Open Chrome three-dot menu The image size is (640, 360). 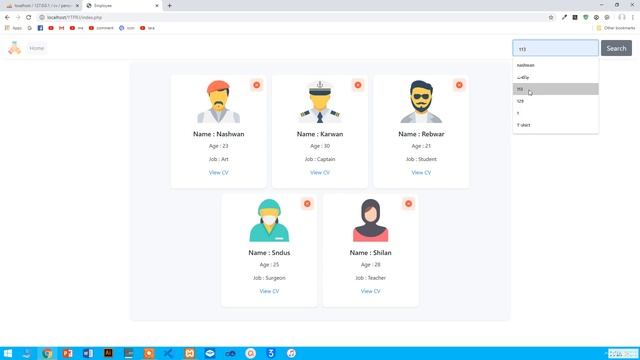tap(633, 17)
